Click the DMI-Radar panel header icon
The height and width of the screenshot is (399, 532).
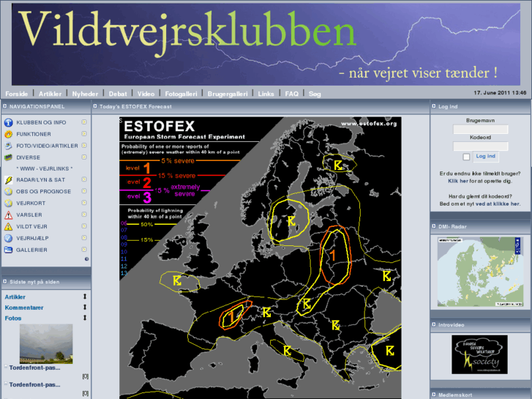click(x=434, y=226)
